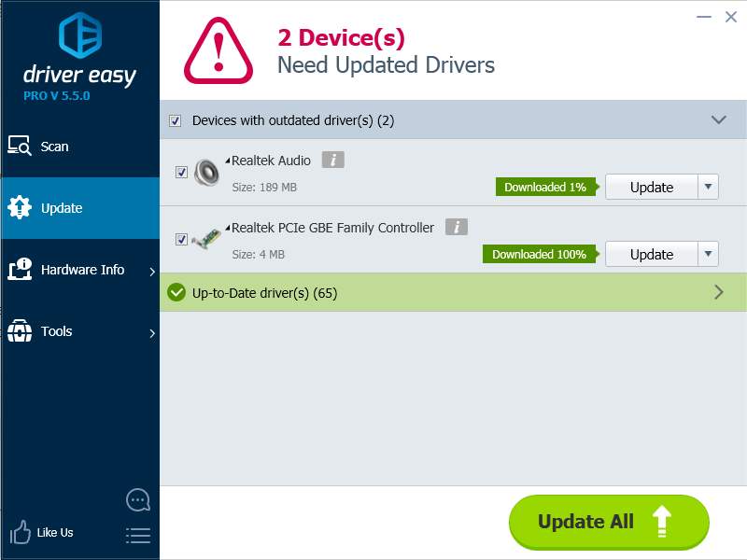747x560 pixels.
Task: Click the Like Us thumbs-up icon
Action: click(x=20, y=531)
